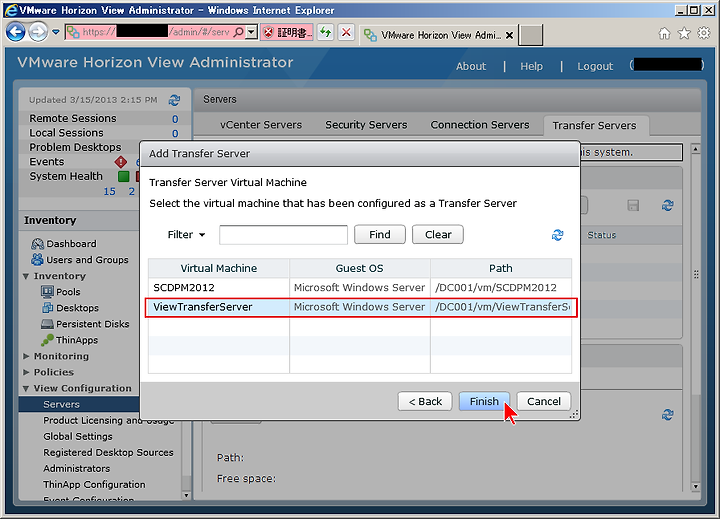
Task: Sort by Guest OS column header
Action: coord(360,268)
